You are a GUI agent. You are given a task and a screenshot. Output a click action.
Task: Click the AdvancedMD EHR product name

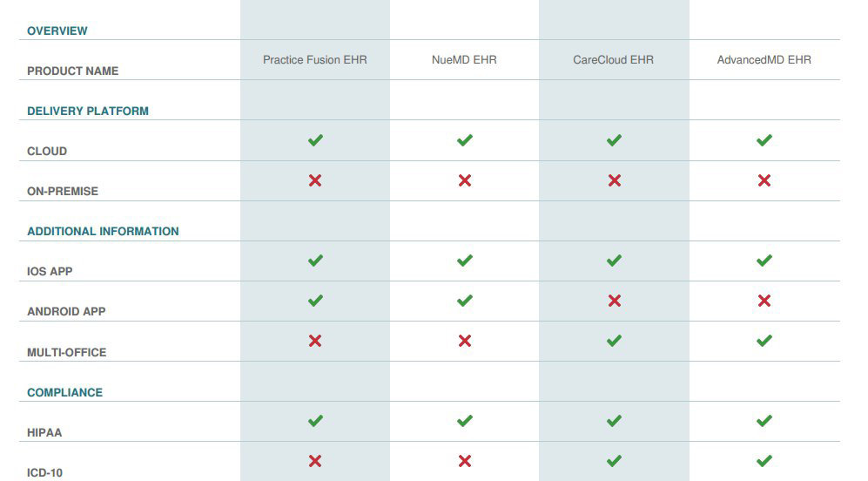point(764,60)
